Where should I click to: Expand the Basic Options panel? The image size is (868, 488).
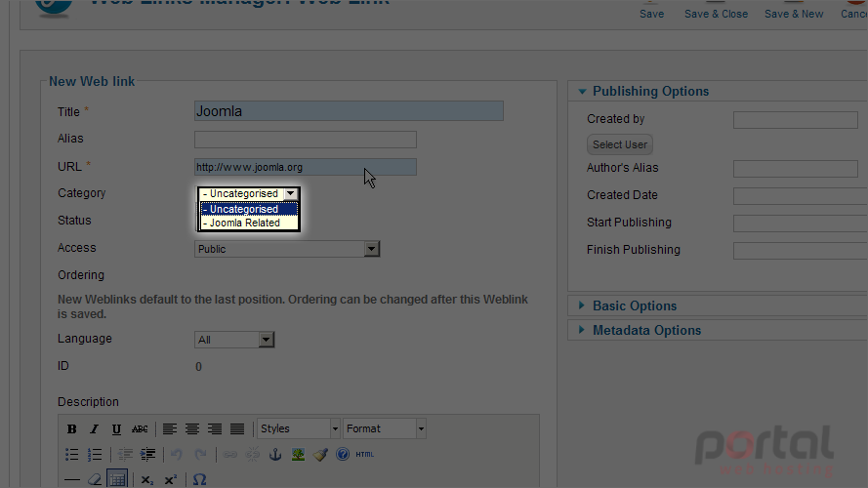(x=635, y=305)
